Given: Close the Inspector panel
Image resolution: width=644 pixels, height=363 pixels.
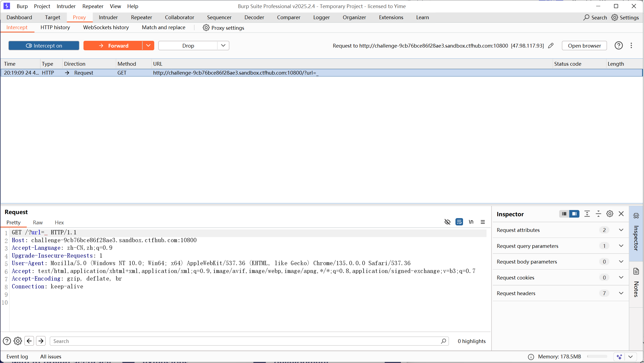Looking at the screenshot, I should [x=621, y=214].
